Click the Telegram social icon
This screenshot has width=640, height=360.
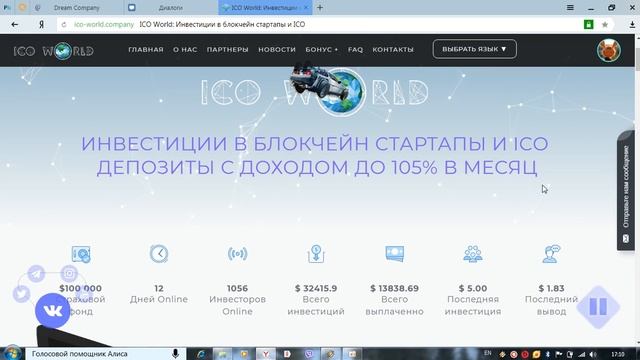pos(36,273)
